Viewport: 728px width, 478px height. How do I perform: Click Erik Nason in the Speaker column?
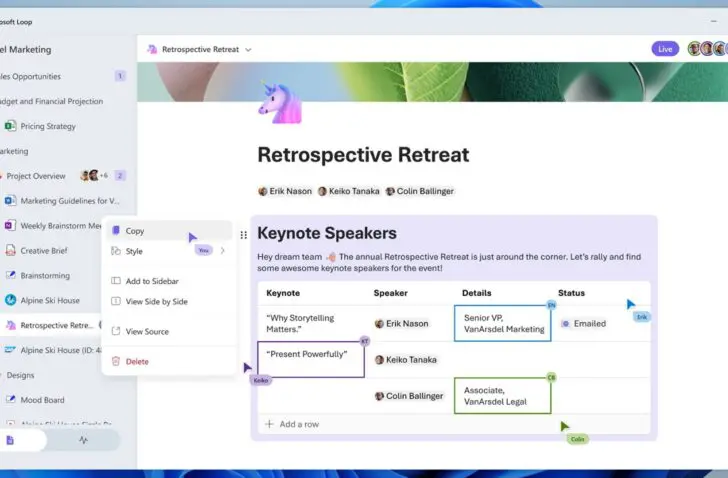point(402,323)
